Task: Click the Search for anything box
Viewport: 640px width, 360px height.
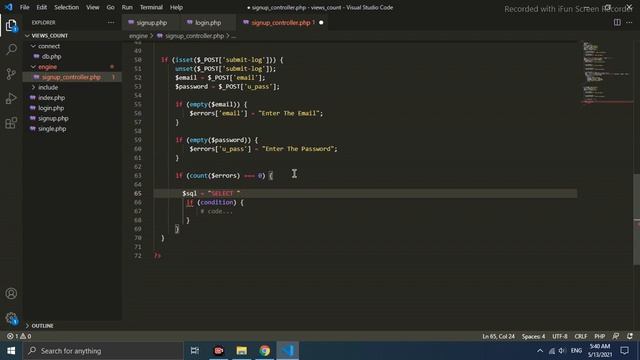Action: pos(102,351)
